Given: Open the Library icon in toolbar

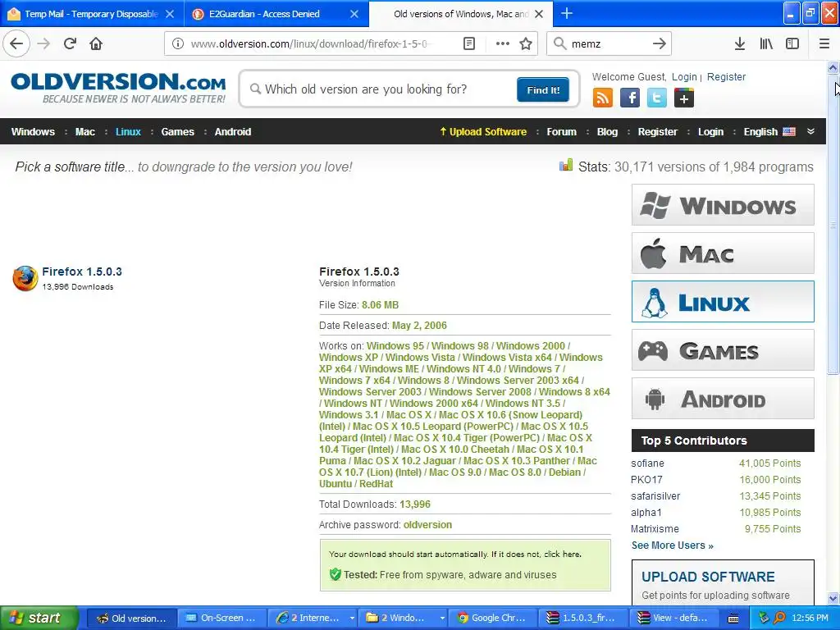Looking at the screenshot, I should (766, 44).
